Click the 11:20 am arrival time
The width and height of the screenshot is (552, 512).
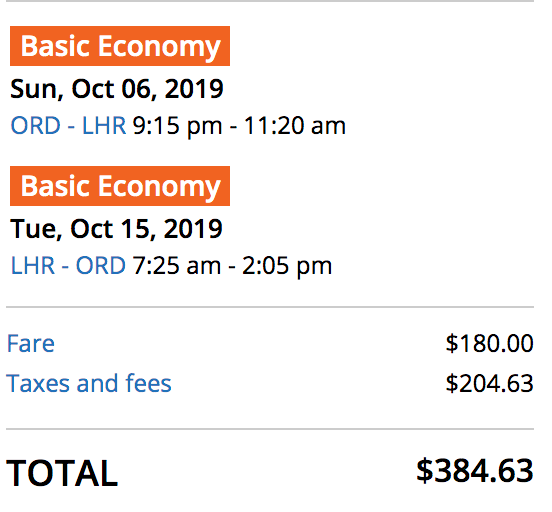pos(295,126)
